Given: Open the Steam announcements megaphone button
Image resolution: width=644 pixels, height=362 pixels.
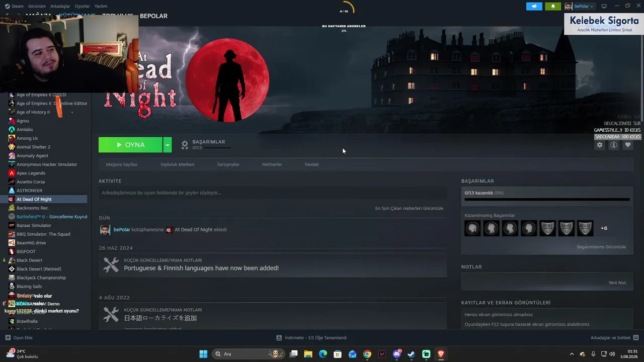Looking at the screenshot, I should (x=534, y=6).
